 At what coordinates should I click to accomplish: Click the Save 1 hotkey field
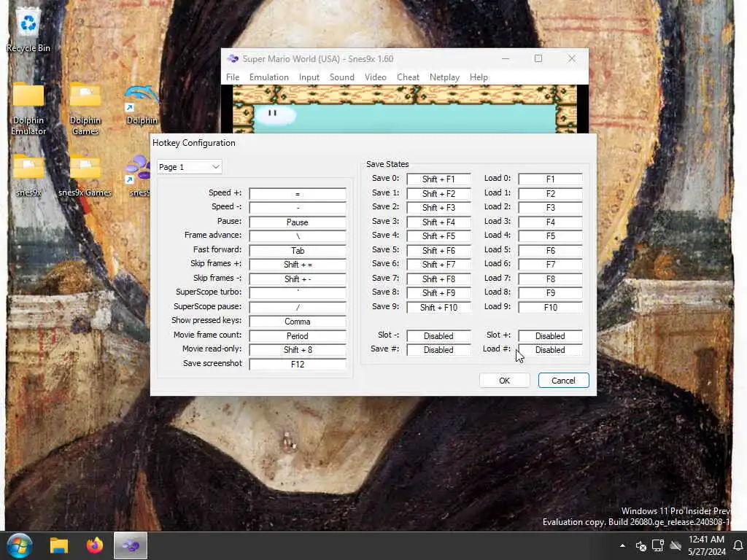438,194
